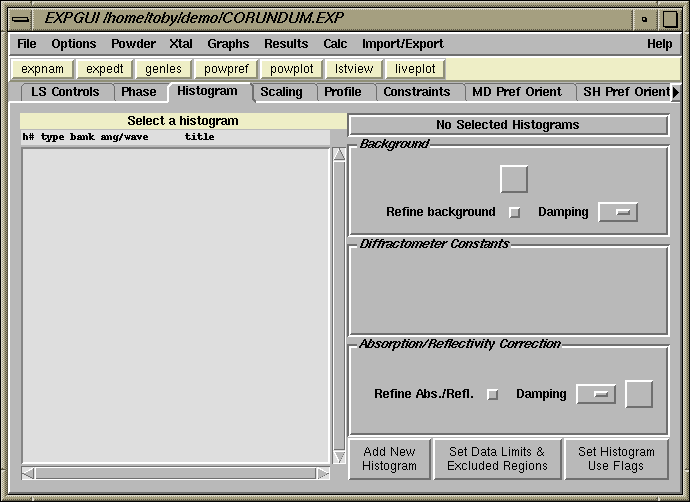This screenshot has height=502, width=690.
Task: Open the Options menu
Action: coord(73,44)
